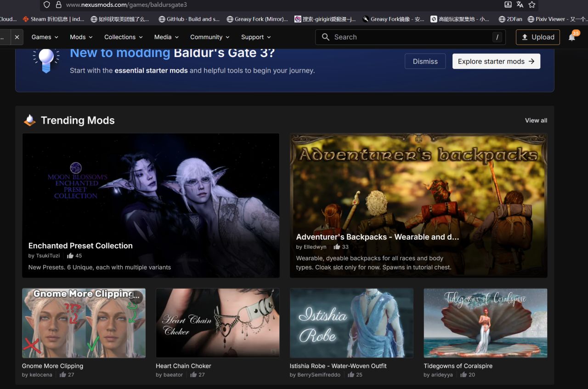Click the flame icon beside Trending Mods
This screenshot has height=389, width=588.
tap(30, 120)
